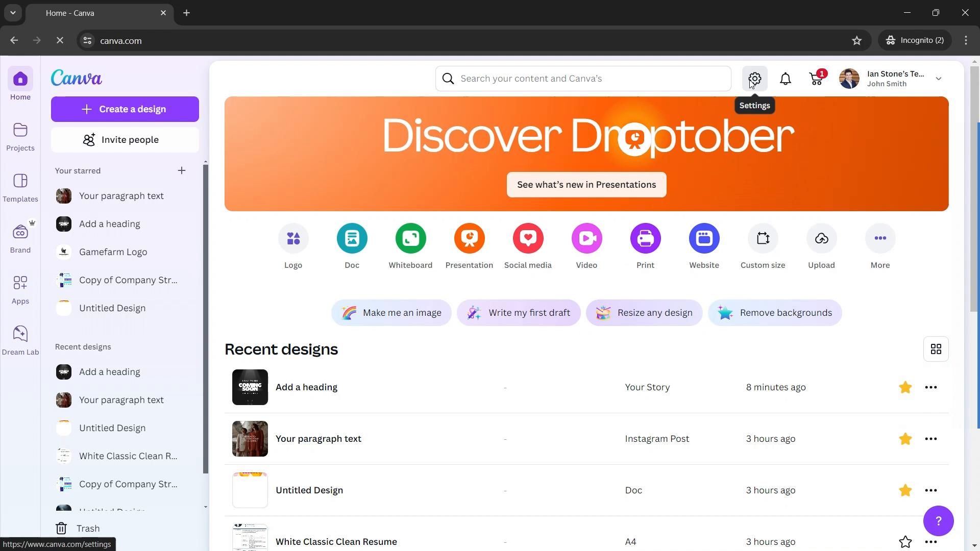Image resolution: width=980 pixels, height=551 pixels.
Task: Open the Custom size icon
Action: 763,238
